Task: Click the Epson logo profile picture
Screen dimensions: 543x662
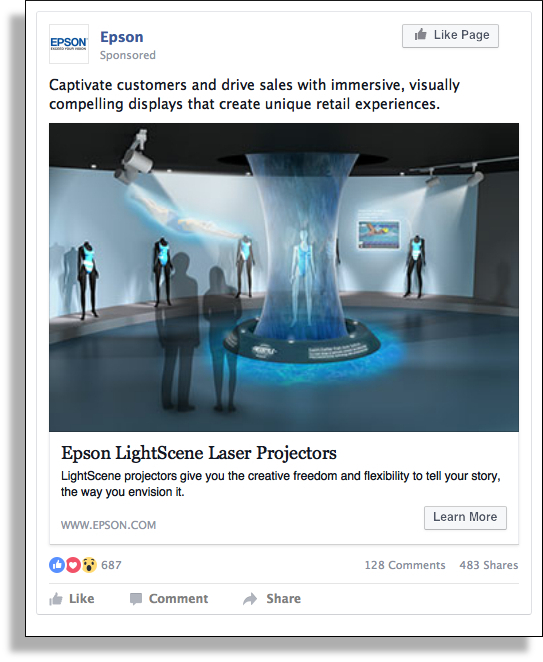Action: tap(69, 44)
